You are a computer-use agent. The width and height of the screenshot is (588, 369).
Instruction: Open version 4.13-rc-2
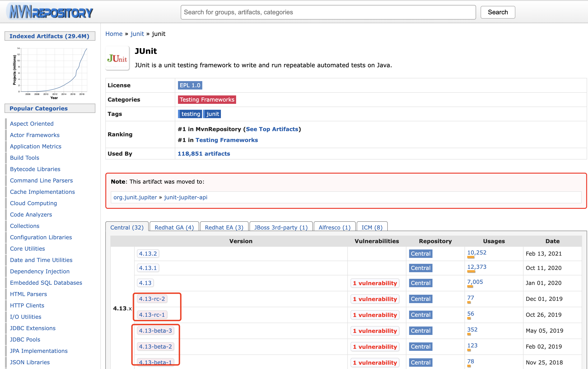[x=152, y=299]
